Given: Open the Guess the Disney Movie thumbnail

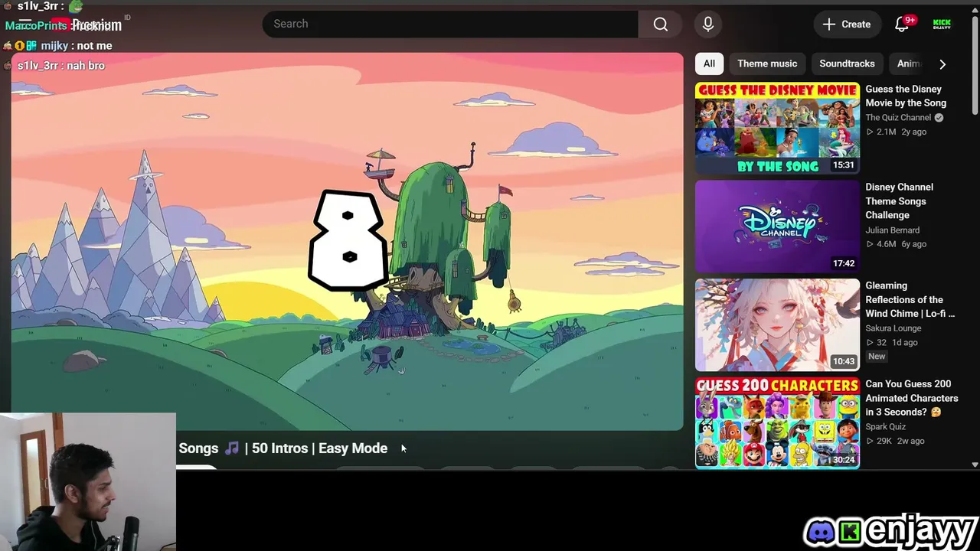Looking at the screenshot, I should 777,129.
